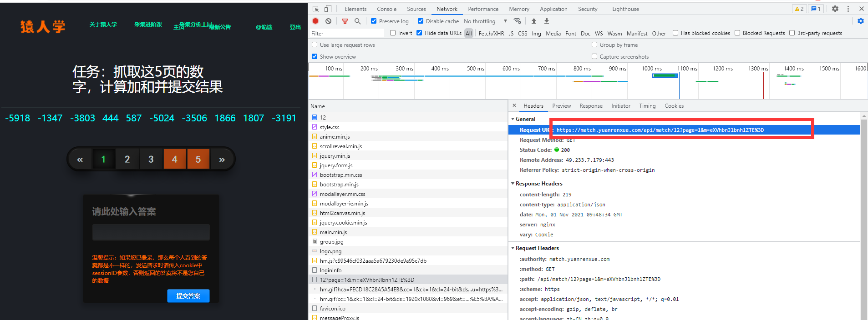Filter requests by JS type
Image resolution: width=868 pixels, height=320 pixels.
click(511, 33)
